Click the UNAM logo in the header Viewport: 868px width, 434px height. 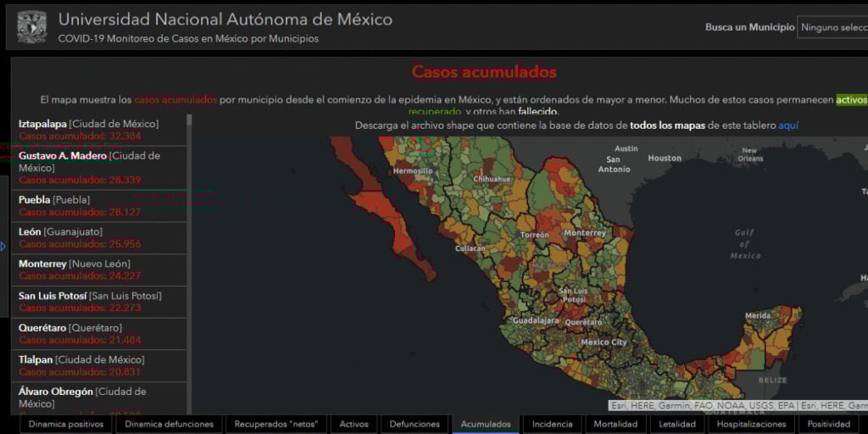point(31,27)
